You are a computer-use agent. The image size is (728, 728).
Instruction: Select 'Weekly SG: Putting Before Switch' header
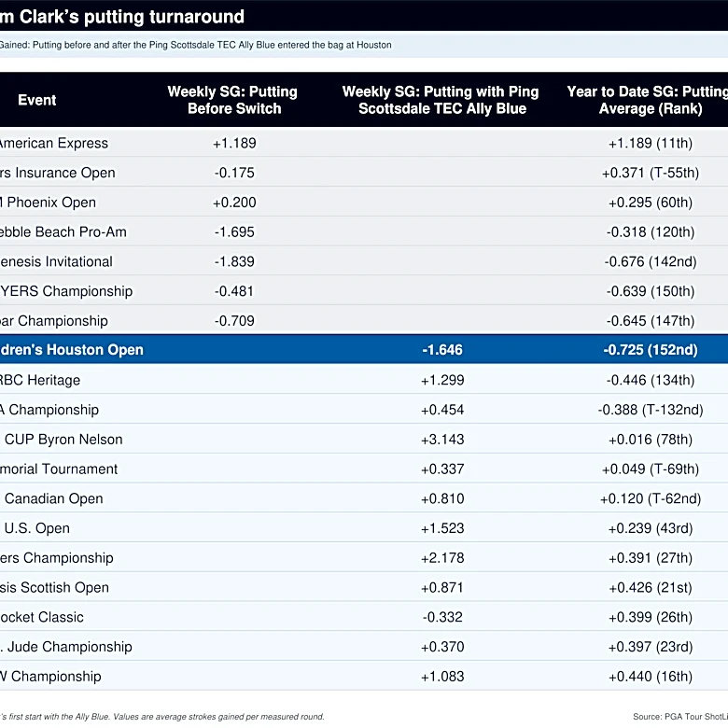232,100
